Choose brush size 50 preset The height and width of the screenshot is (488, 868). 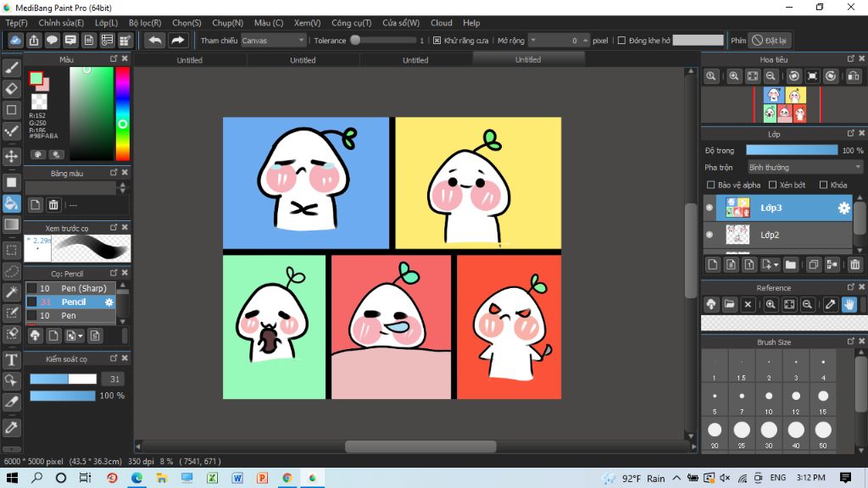tap(823, 435)
